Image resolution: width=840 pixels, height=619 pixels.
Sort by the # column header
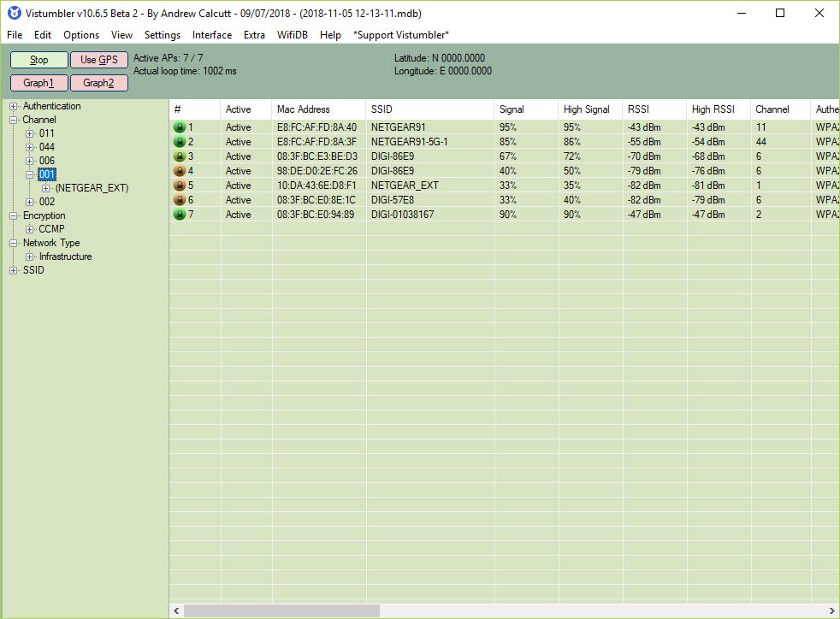click(194, 109)
